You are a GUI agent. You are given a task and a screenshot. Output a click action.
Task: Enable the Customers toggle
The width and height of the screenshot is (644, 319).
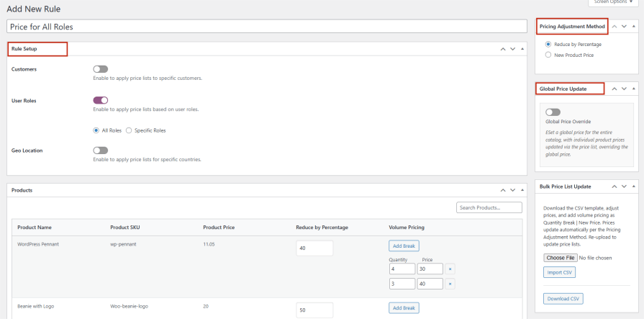(100, 69)
